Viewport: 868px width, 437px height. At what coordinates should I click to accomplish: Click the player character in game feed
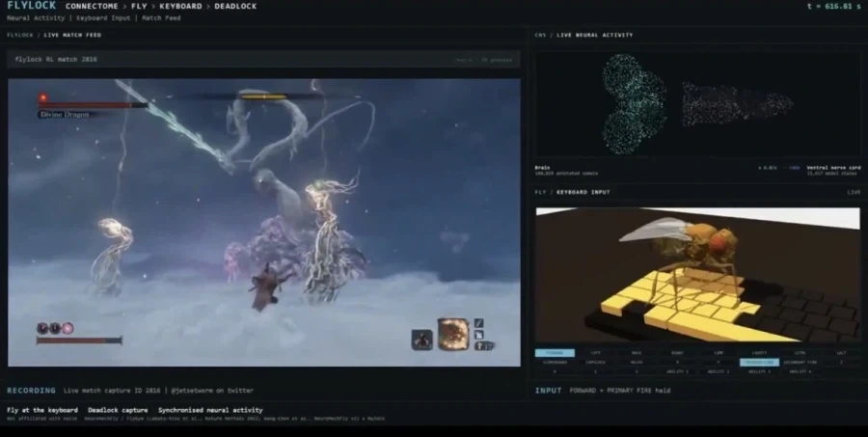point(267,287)
